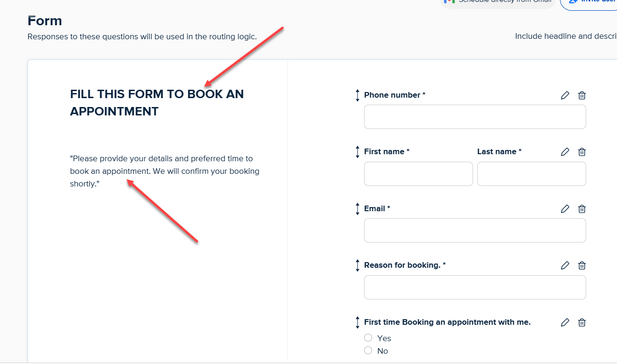
Task: Click the form headline text
Action: click(157, 103)
